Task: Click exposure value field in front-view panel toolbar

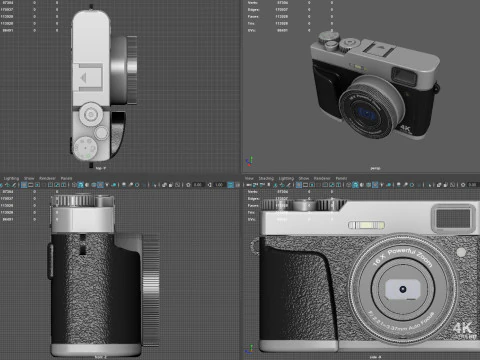Action: point(473,185)
